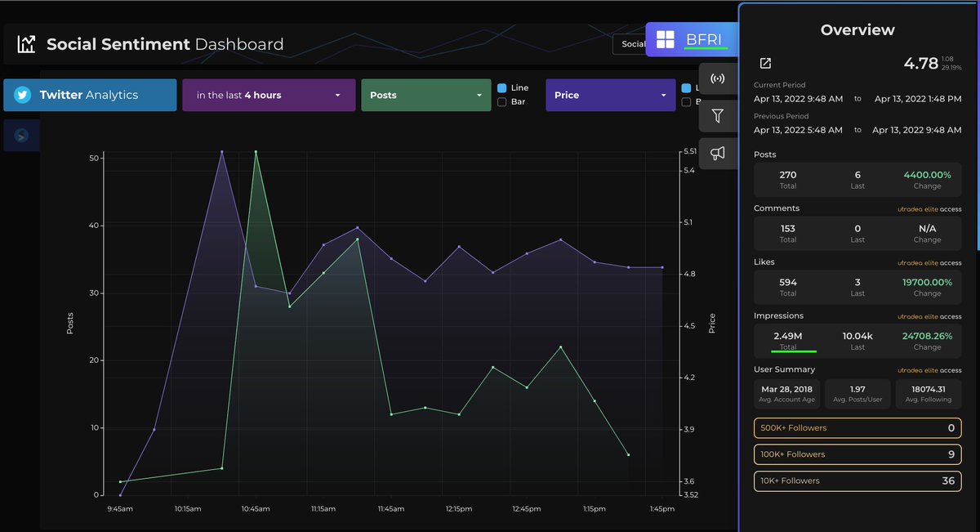Click the Impressions last 10.04k cell
The height and width of the screenshot is (532, 980).
coord(857,341)
